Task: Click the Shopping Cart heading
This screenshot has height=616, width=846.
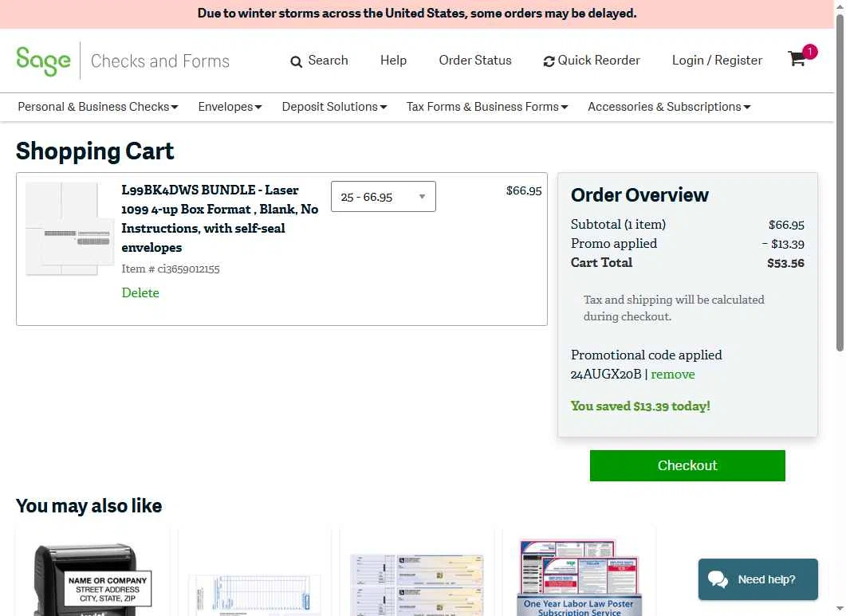Action: [95, 151]
